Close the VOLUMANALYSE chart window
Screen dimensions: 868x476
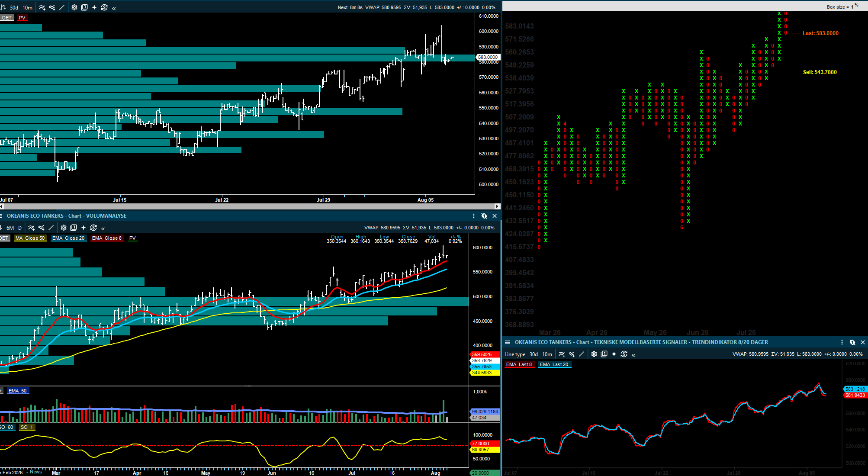(x=495, y=216)
